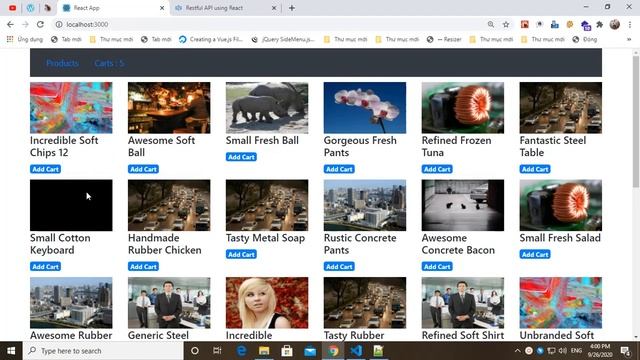Open the volume control in tray
This screenshot has height=360, width=640.
(x=563, y=351)
